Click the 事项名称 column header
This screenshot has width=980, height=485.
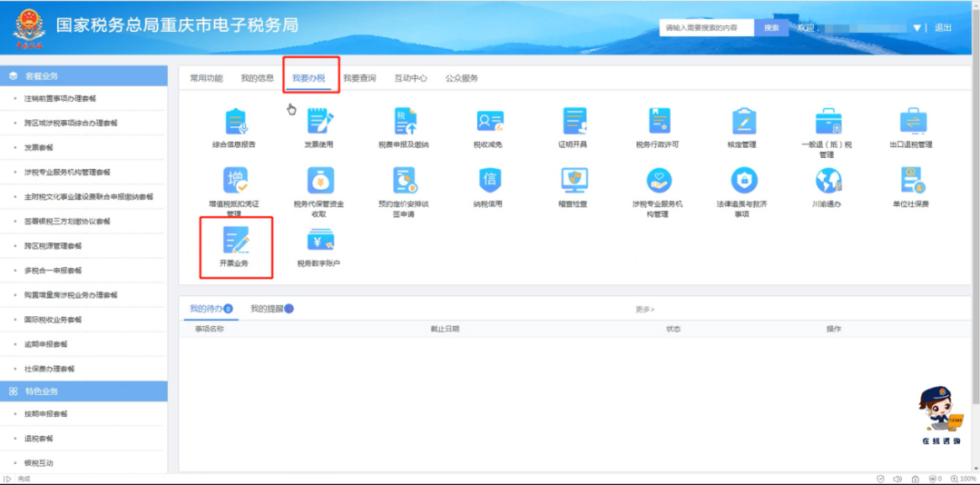click(x=210, y=329)
